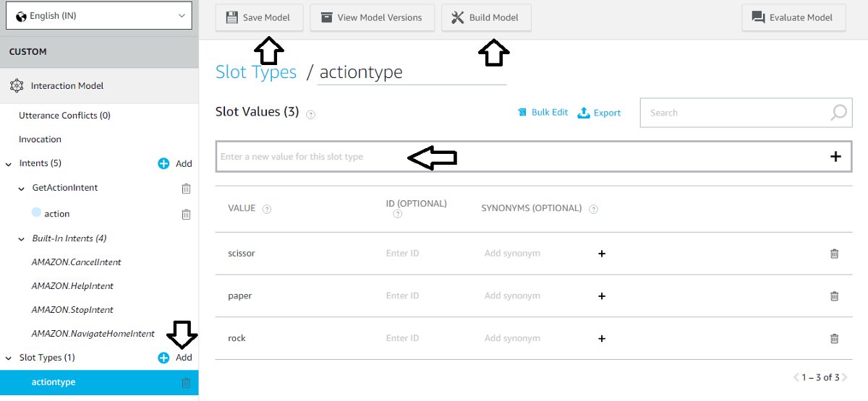Select the scissor value
Image resolution: width=868 pixels, height=401 pixels.
coord(242,254)
